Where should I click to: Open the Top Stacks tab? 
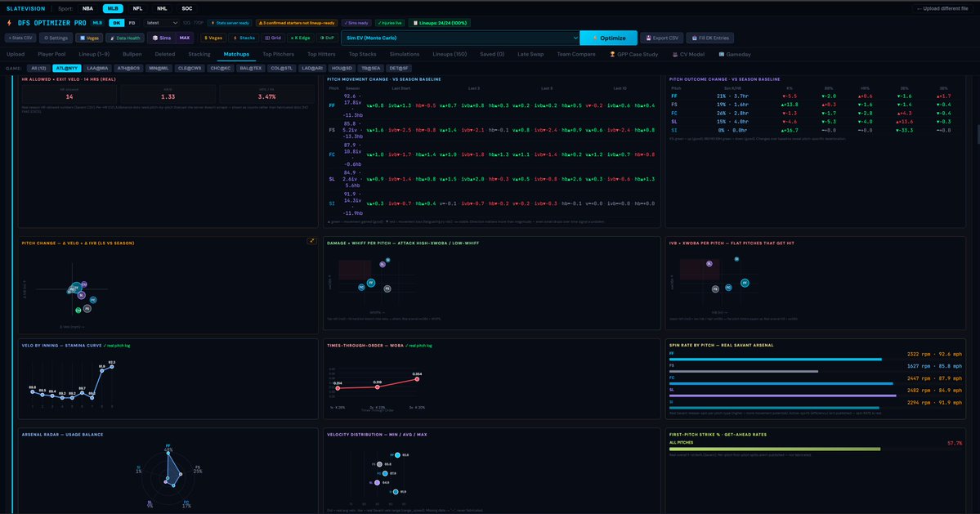(x=363, y=54)
